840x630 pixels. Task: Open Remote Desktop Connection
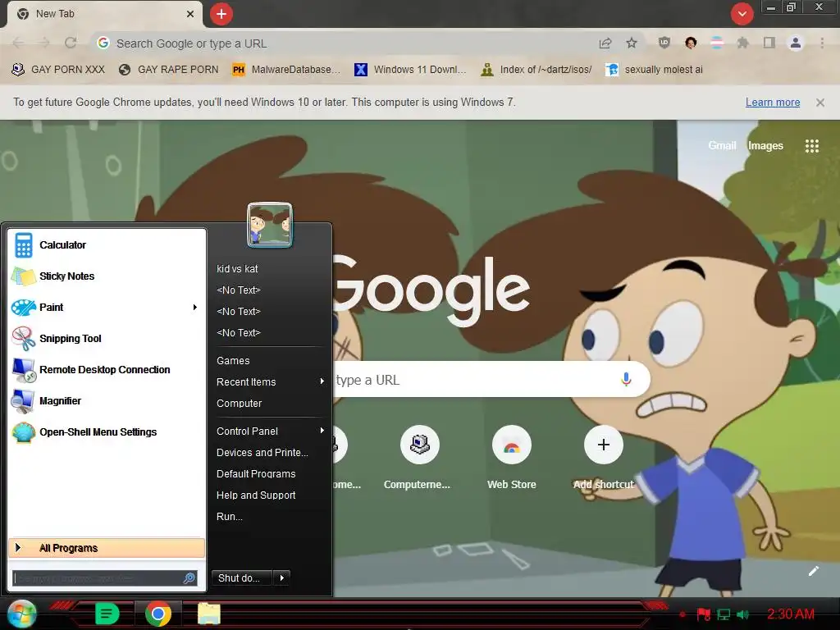point(107,370)
